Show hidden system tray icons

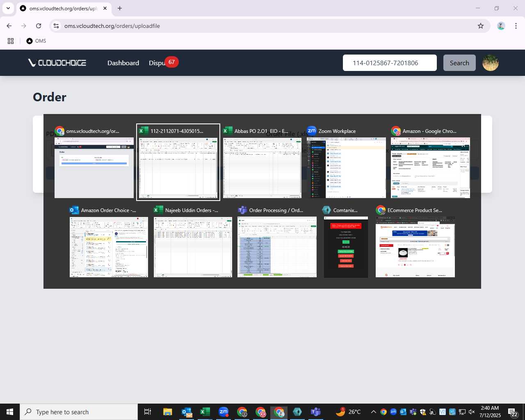click(373, 412)
